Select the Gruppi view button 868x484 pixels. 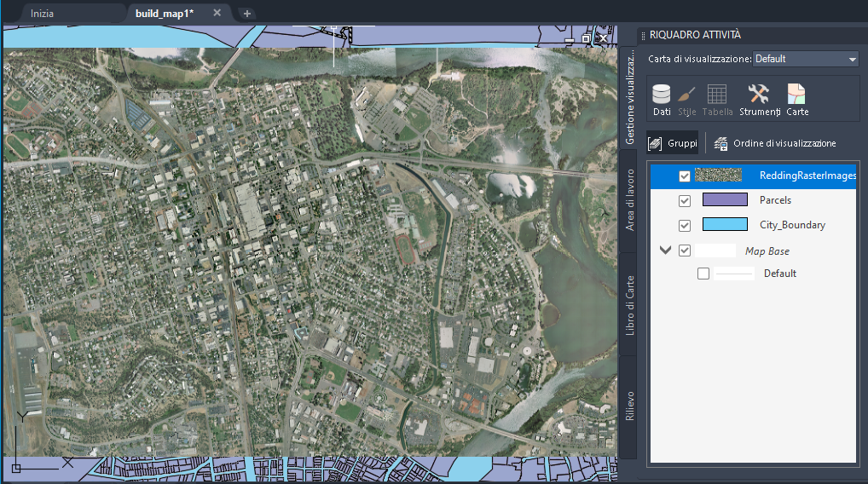673,143
